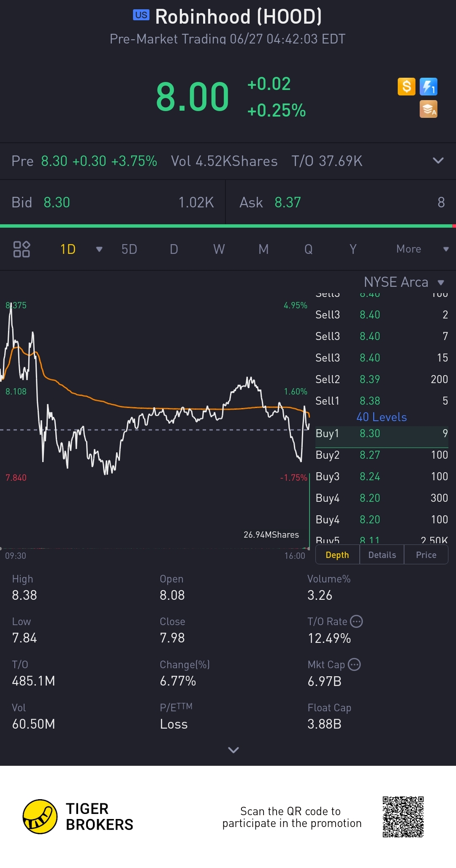The height and width of the screenshot is (868, 456).
Task: Tap the P/E TTM Loss stat
Action: (176, 716)
